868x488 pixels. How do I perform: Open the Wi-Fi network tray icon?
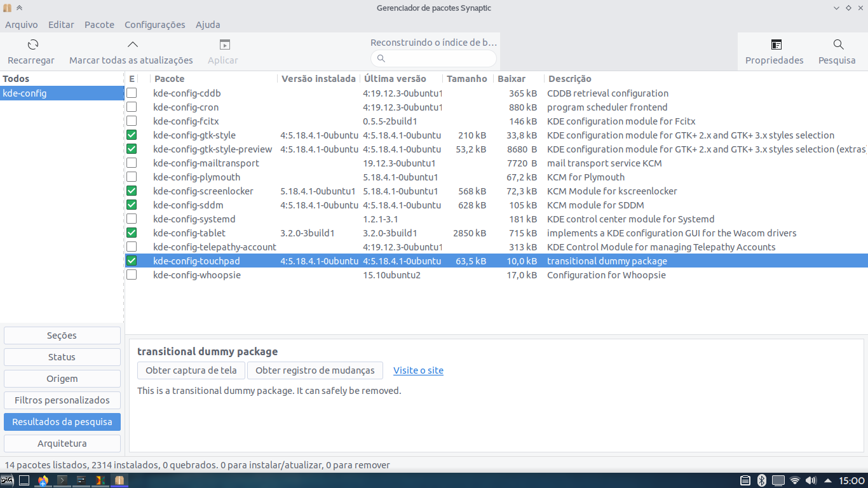click(x=795, y=480)
